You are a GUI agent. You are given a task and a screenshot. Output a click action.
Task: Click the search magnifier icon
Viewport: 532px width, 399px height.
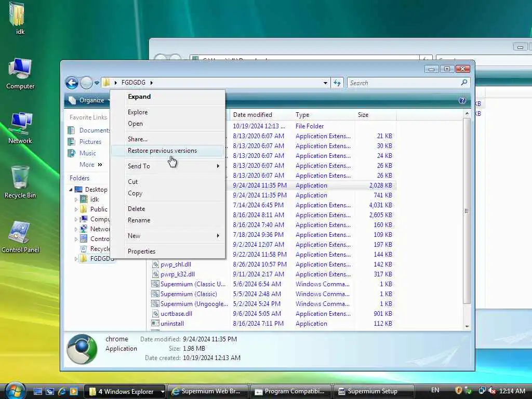[x=464, y=83]
